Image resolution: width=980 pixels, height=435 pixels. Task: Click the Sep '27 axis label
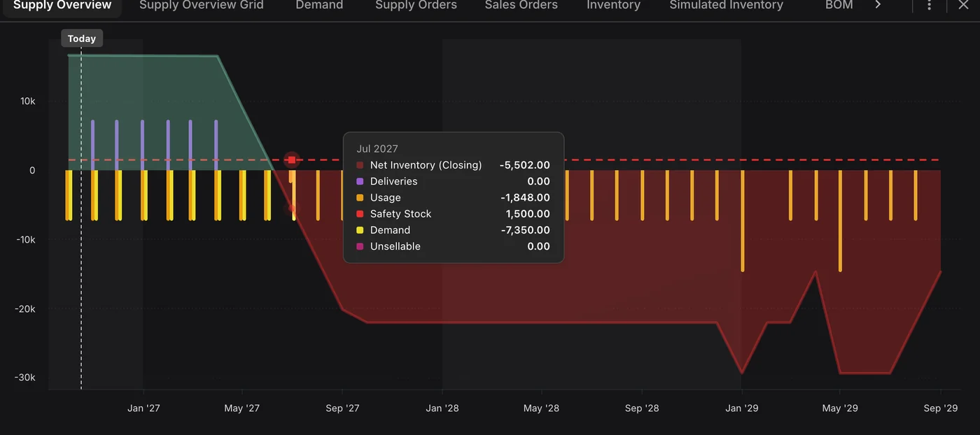tap(342, 408)
